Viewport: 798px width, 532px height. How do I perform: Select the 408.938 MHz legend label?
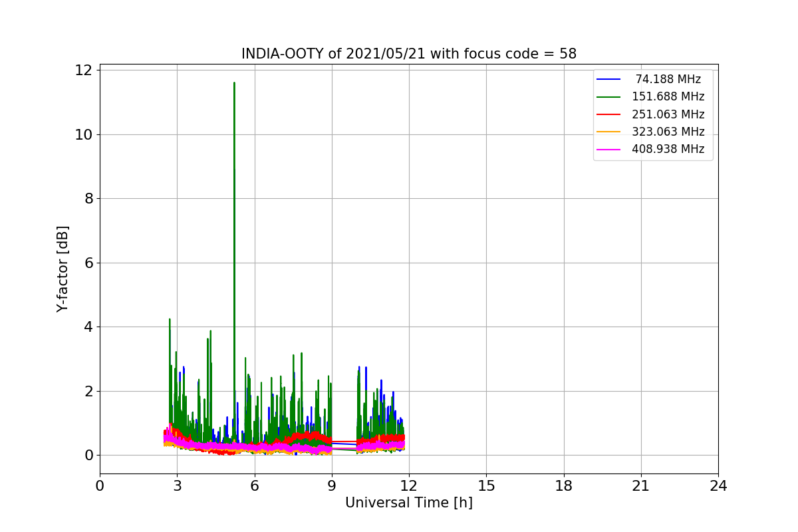point(668,149)
